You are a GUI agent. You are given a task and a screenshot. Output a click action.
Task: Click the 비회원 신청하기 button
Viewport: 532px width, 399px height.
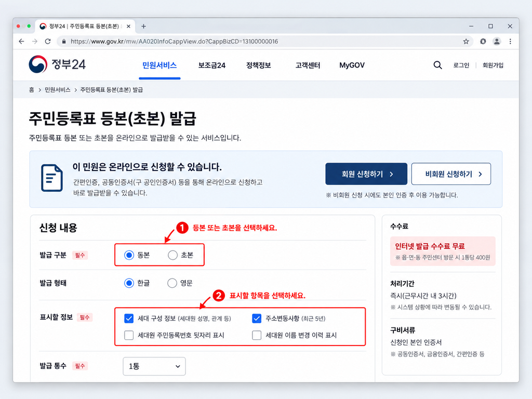point(451,174)
